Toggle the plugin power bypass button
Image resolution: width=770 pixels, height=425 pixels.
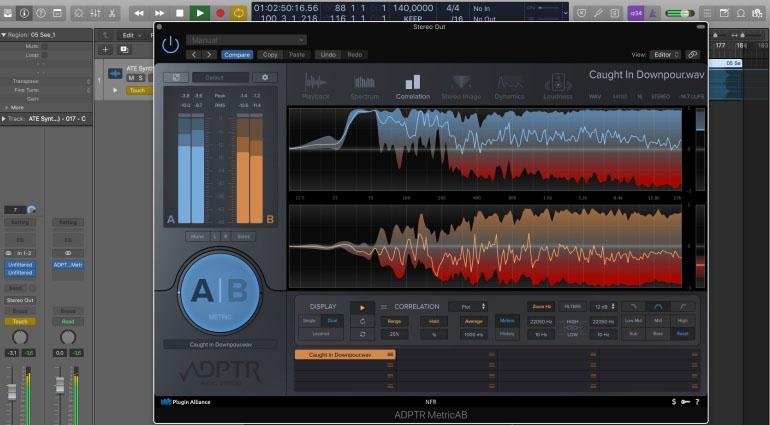click(x=170, y=46)
